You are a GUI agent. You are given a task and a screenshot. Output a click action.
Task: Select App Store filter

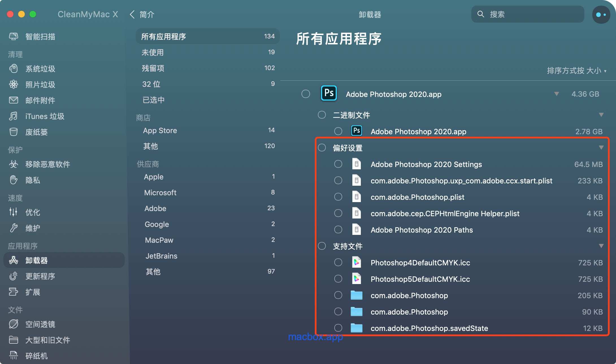pyautogui.click(x=207, y=130)
